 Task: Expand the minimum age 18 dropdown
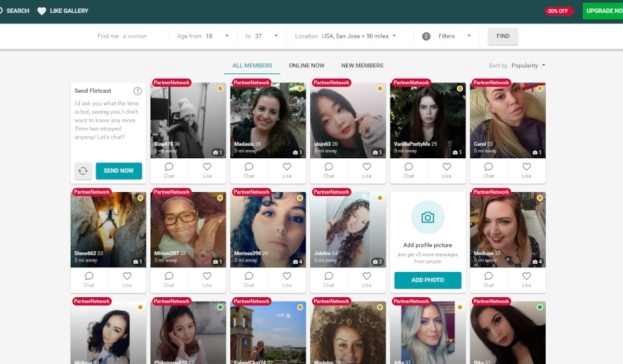(x=227, y=36)
